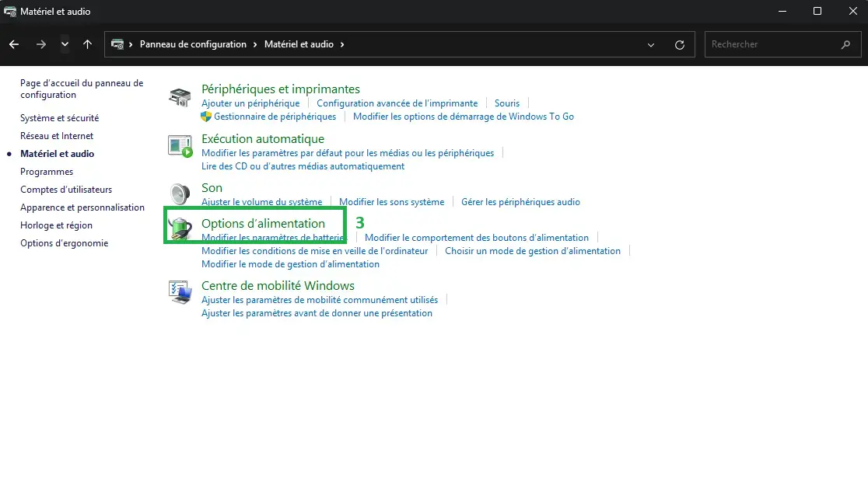Select Matériel et audio in the breadcrumb
This screenshot has height=488, width=868.
[x=299, y=44]
